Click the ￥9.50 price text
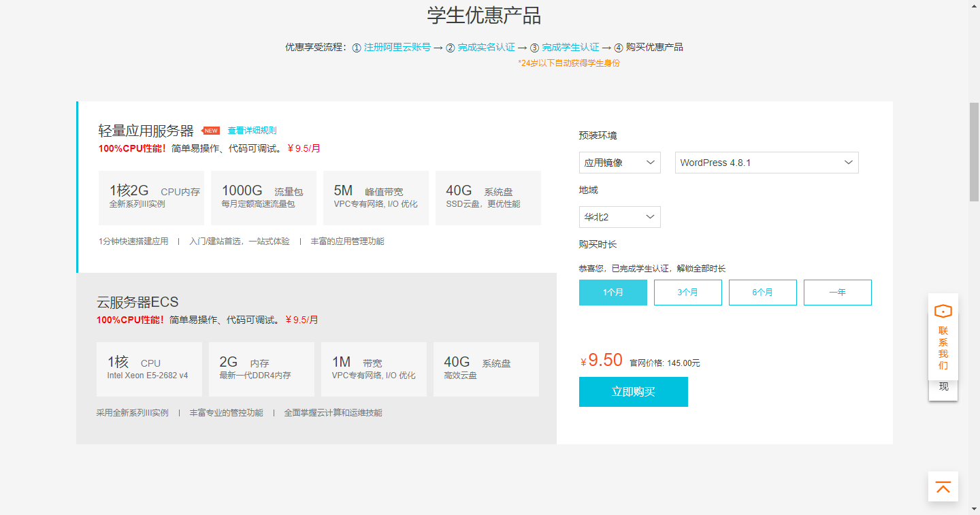Image resolution: width=980 pixels, height=515 pixels. coord(602,361)
